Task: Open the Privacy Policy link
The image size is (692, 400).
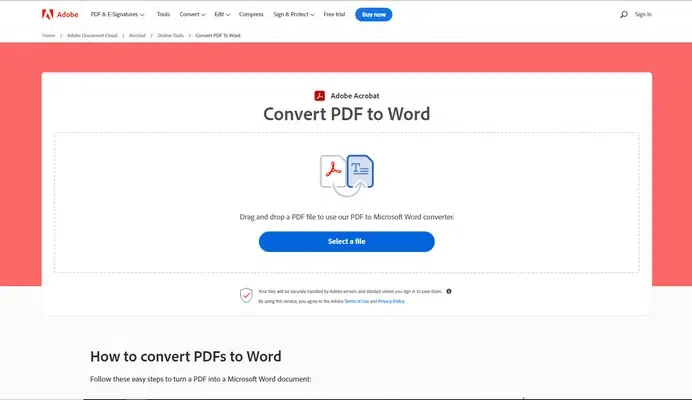Action: pos(391,301)
